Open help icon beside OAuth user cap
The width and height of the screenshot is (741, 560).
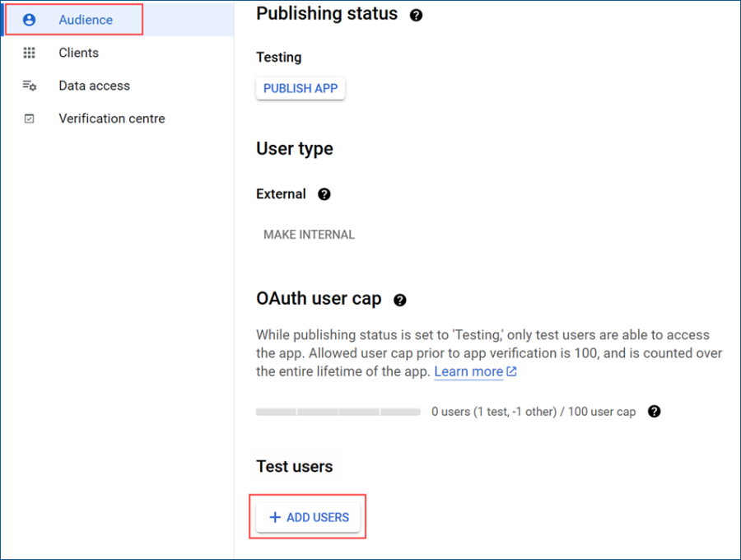(400, 300)
